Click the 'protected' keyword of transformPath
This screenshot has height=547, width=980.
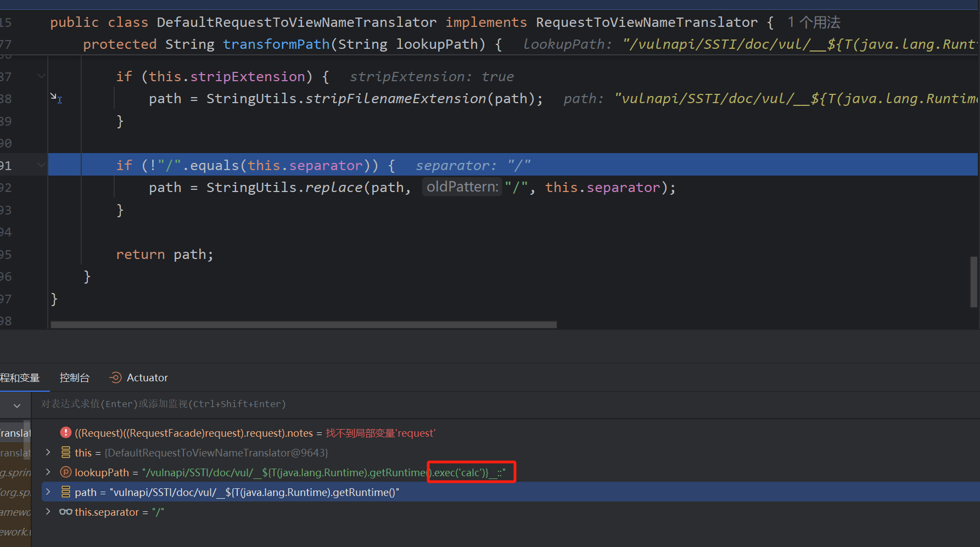[120, 44]
